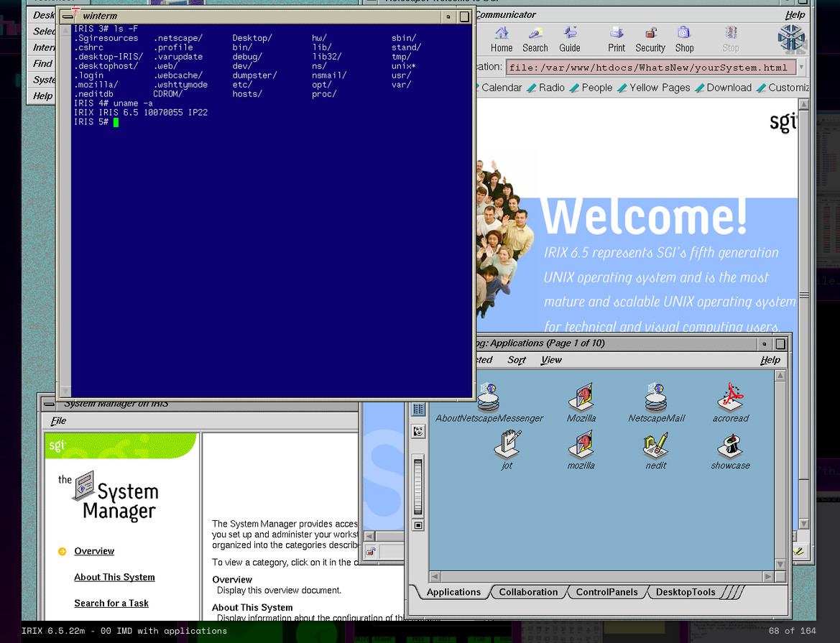This screenshot has height=643, width=840.
Task: Open the Home button in Netscape toolbar
Action: [x=502, y=40]
